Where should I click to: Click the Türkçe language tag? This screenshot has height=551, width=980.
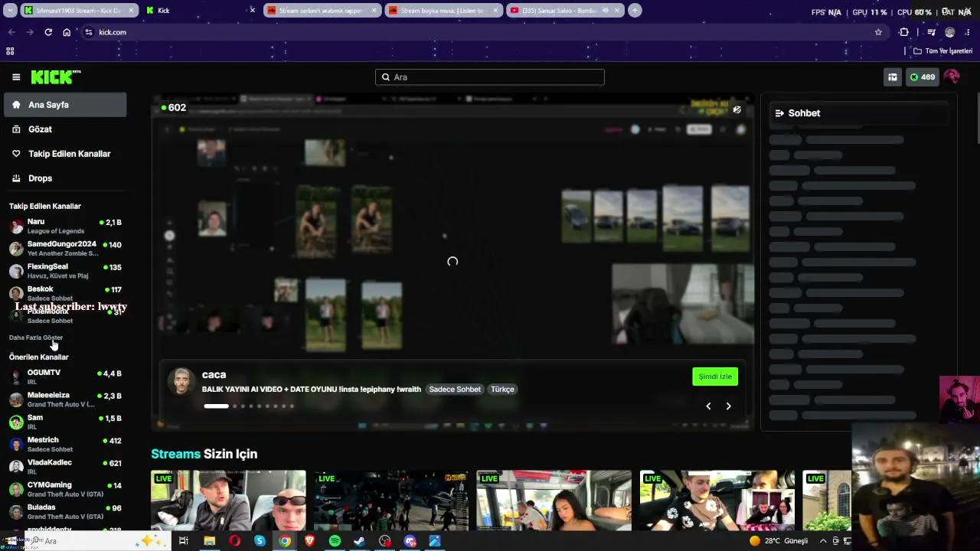point(502,390)
